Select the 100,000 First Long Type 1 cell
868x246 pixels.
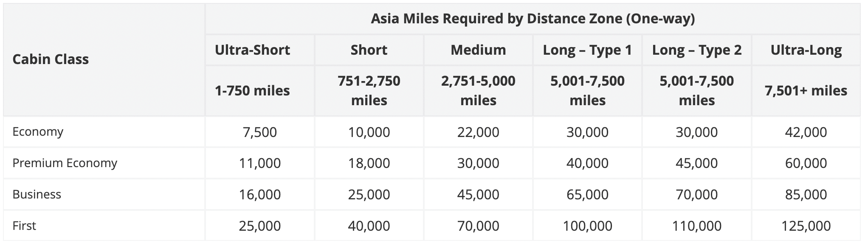(587, 226)
